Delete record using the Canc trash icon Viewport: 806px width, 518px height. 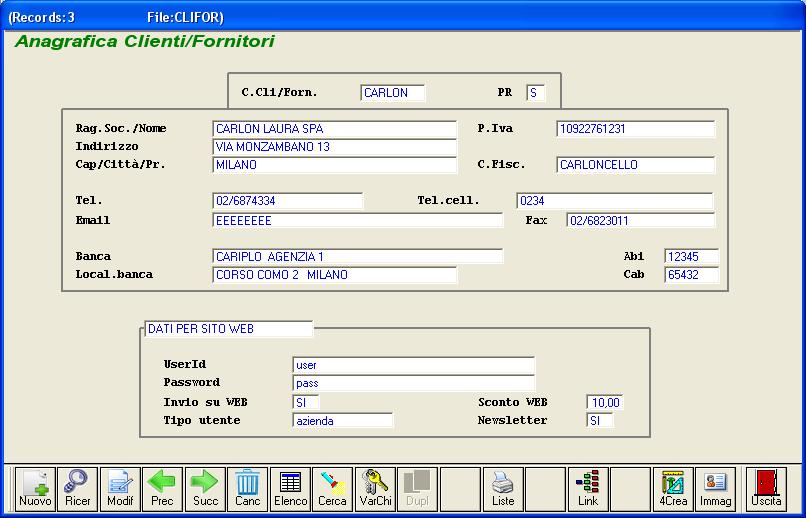pos(247,488)
